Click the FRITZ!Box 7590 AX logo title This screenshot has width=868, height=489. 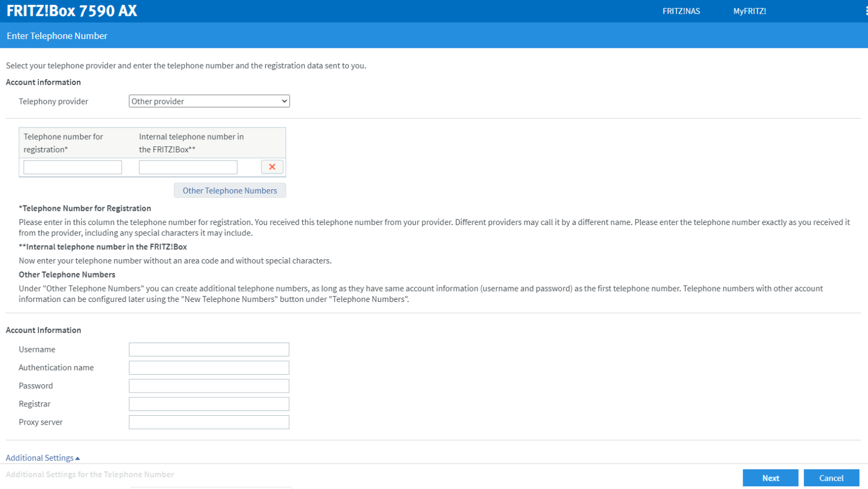point(72,11)
